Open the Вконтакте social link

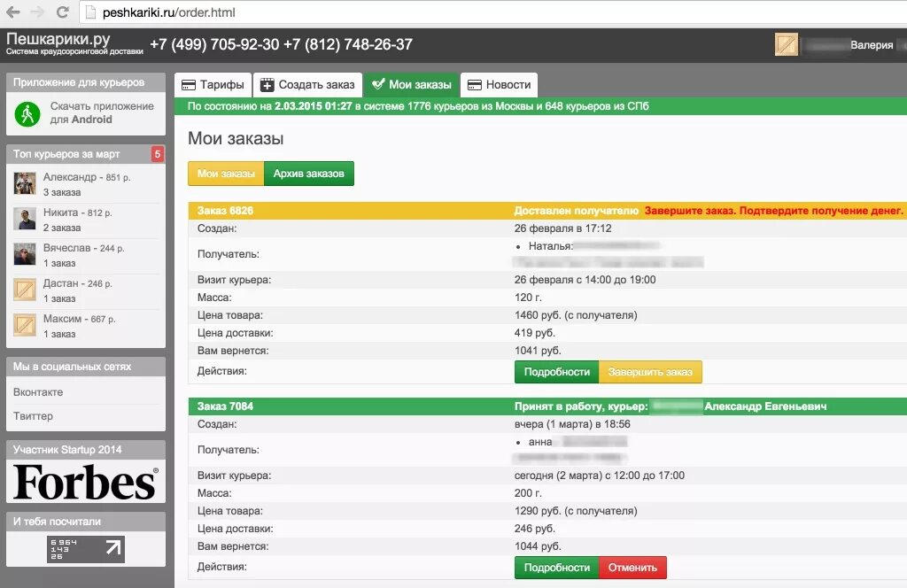click(38, 392)
